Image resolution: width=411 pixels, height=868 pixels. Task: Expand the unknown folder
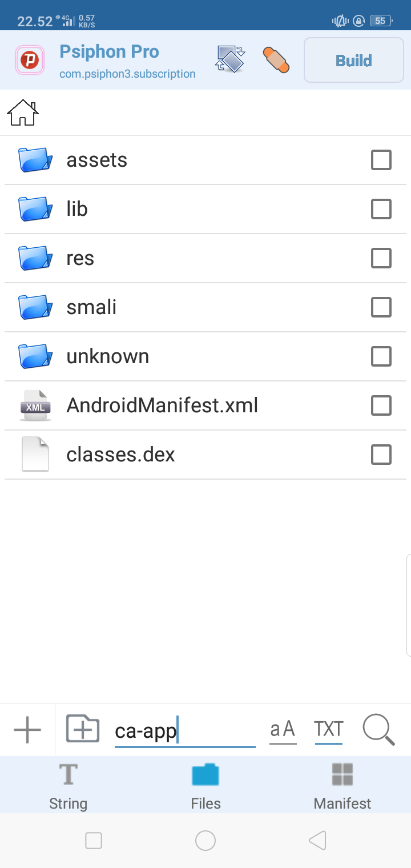pyautogui.click(x=107, y=356)
